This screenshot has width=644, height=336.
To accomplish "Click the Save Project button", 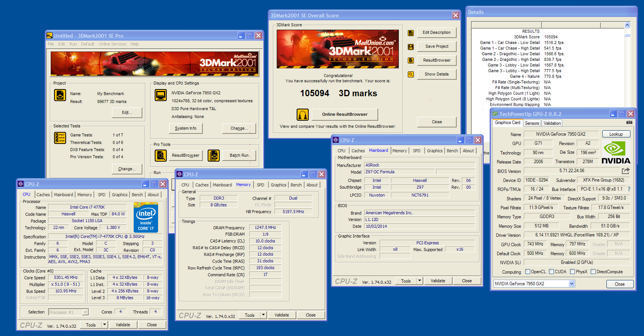I will coord(436,46).
